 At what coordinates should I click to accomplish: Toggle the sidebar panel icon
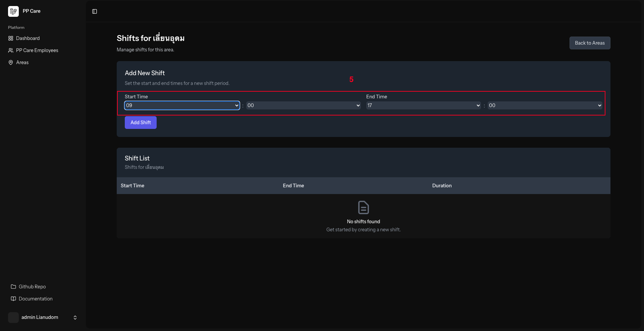click(95, 11)
